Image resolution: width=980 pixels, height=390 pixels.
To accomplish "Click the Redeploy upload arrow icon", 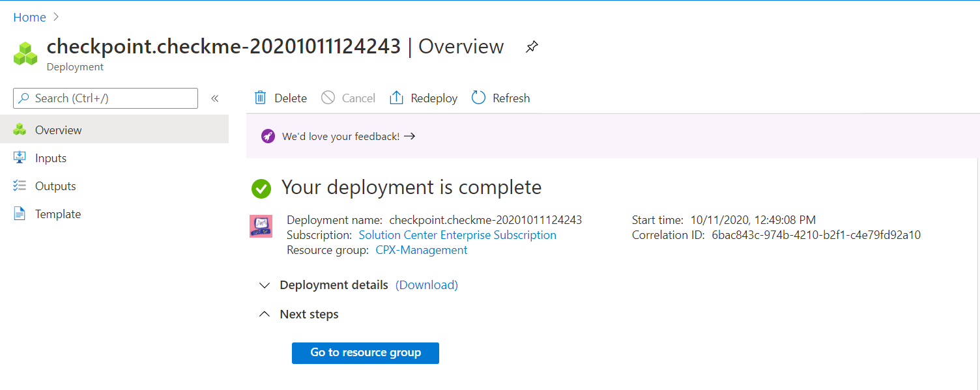I will click(396, 98).
